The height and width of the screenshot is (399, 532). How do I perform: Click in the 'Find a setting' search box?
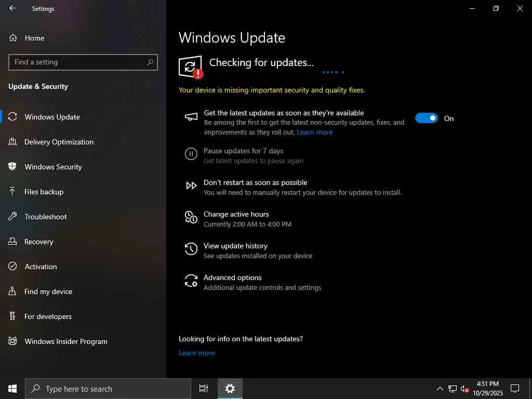pos(83,62)
